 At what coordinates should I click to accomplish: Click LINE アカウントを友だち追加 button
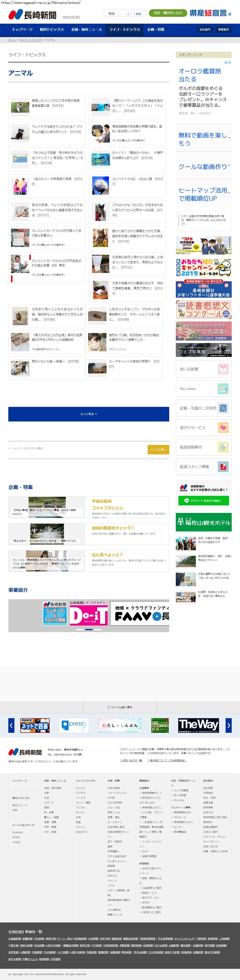[x=203, y=500]
